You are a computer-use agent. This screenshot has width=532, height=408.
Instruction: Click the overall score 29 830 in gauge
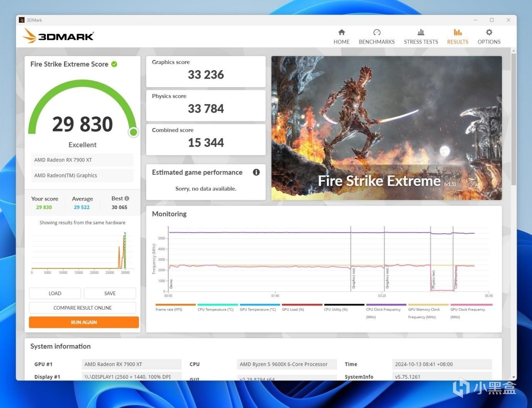click(x=83, y=124)
